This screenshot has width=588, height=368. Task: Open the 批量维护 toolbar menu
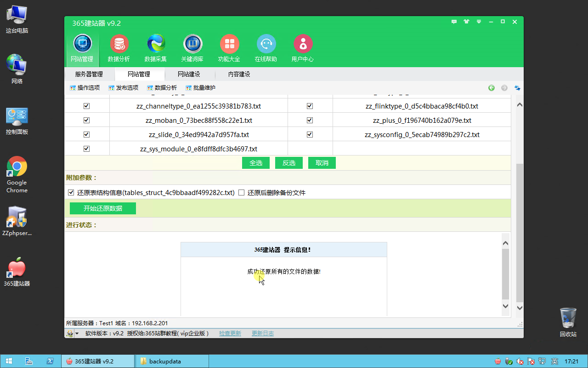click(200, 88)
